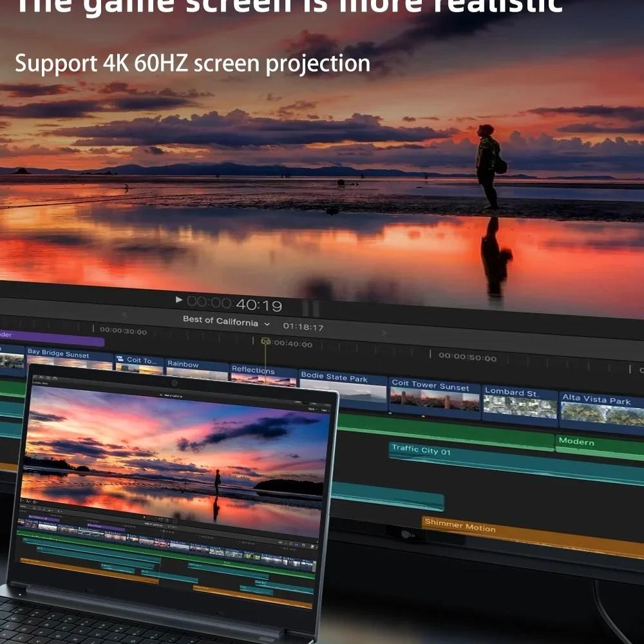Select the Rainbow clip
The height and width of the screenshot is (644, 644).
pos(197,369)
